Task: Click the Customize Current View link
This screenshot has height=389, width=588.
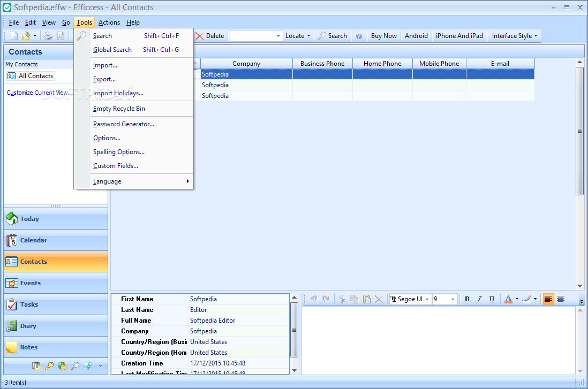Action: [40, 93]
